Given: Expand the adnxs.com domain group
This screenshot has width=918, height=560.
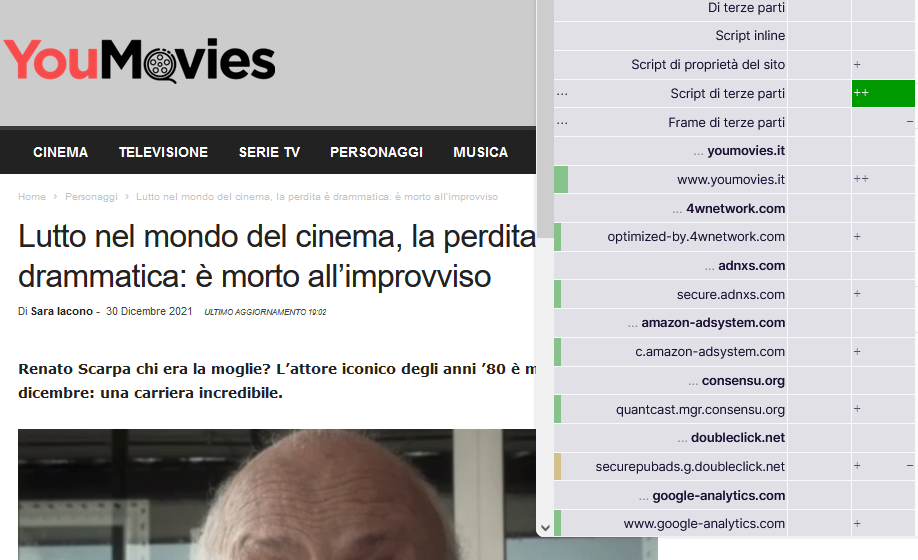Looking at the screenshot, I should tap(745, 266).
